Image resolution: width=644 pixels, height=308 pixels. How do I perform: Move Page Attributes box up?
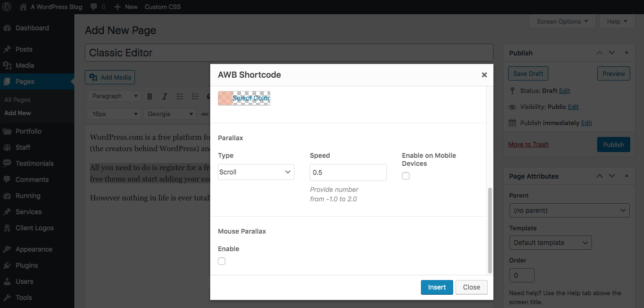pos(599,176)
